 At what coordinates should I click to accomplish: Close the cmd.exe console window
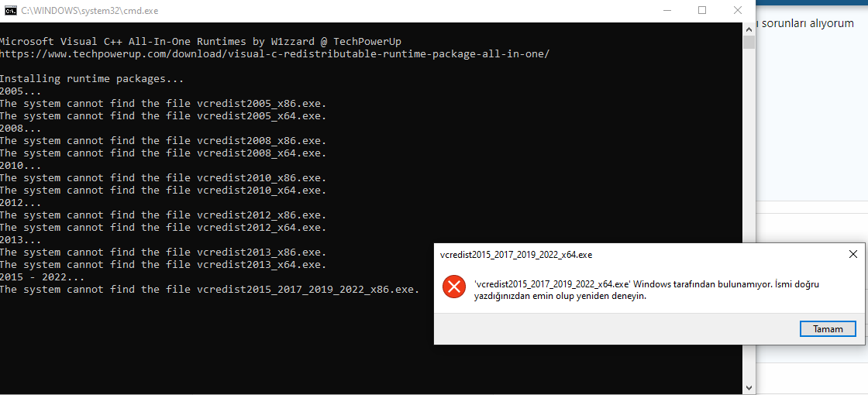pos(737,11)
